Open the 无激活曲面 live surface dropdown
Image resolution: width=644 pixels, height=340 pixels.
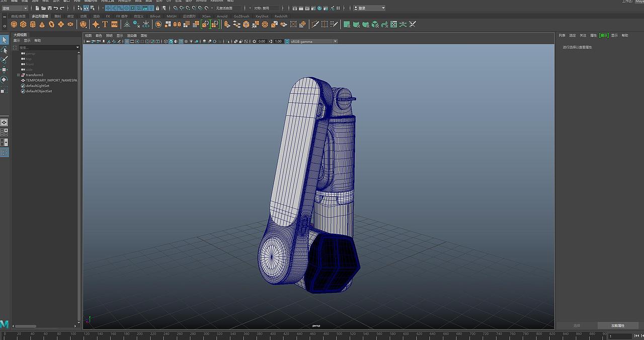click(x=229, y=8)
